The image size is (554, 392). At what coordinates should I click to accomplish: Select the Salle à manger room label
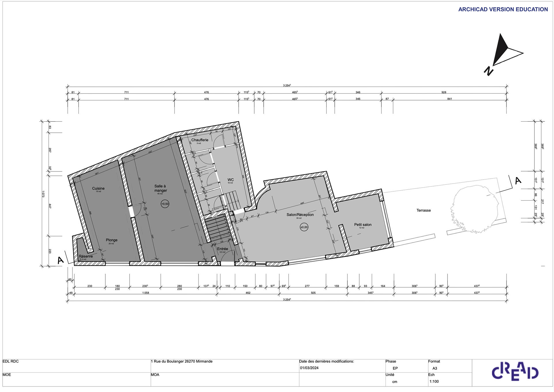[160, 188]
